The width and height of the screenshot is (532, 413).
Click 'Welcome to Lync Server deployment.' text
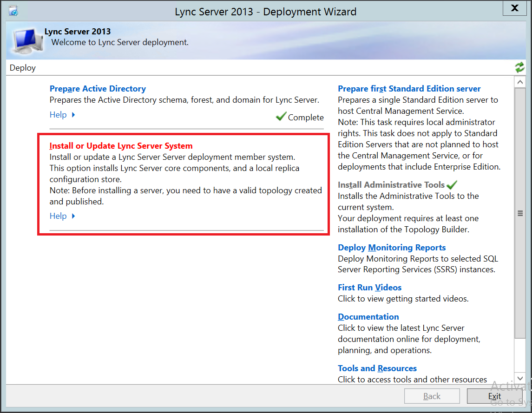coord(120,42)
